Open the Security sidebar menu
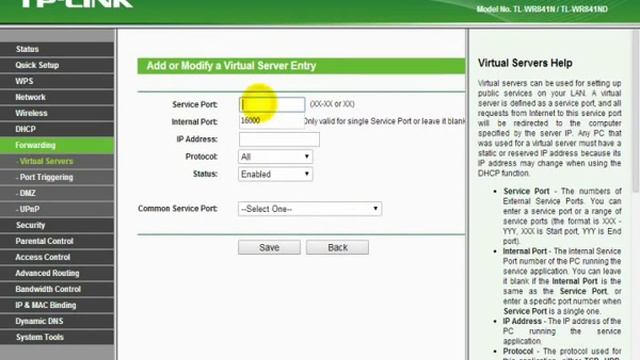640x360 pixels. tap(57, 225)
